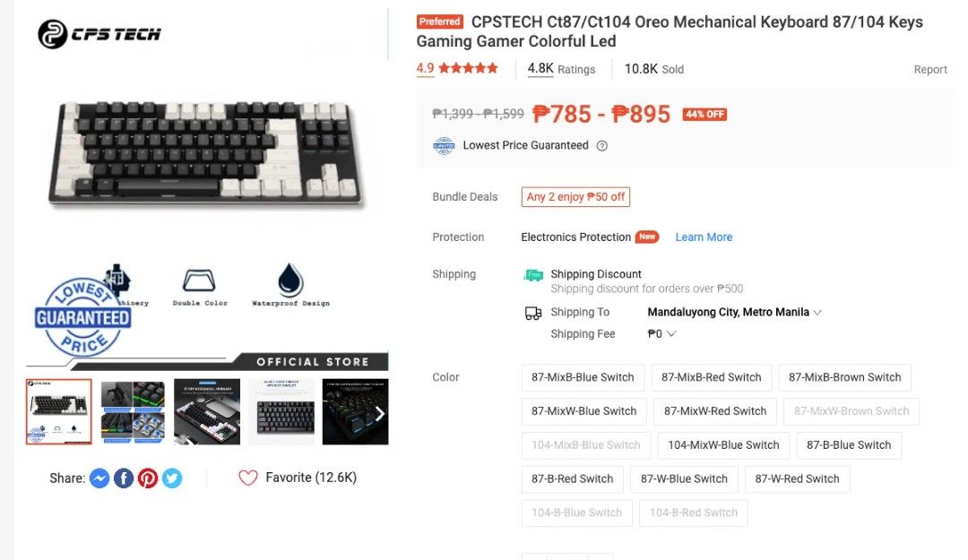Click the Lowest Price Guaranteed badge icon

[443, 144]
